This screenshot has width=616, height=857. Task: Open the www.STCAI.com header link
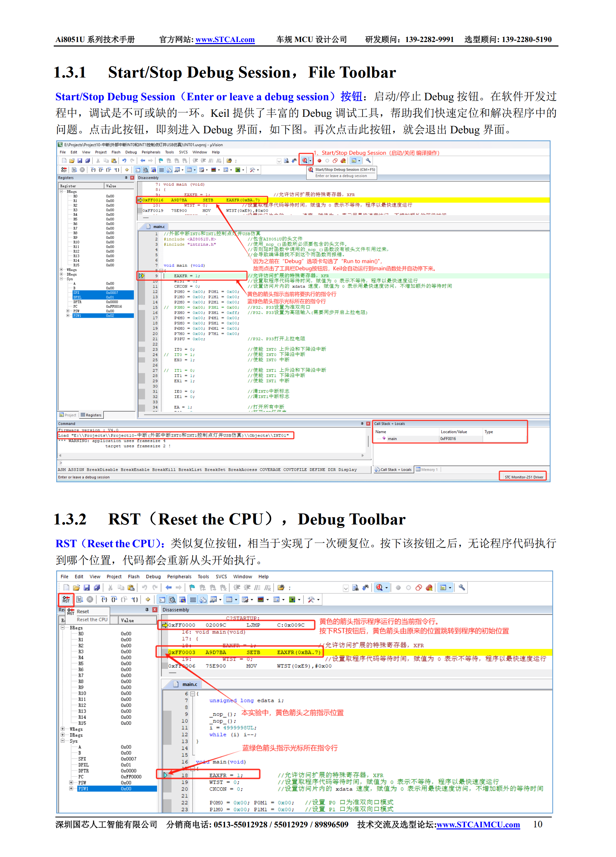(225, 39)
